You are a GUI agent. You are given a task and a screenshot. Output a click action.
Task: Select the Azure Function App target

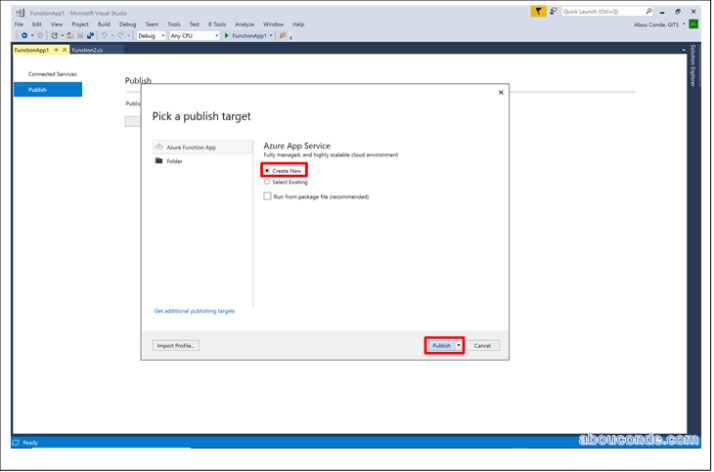pos(190,147)
